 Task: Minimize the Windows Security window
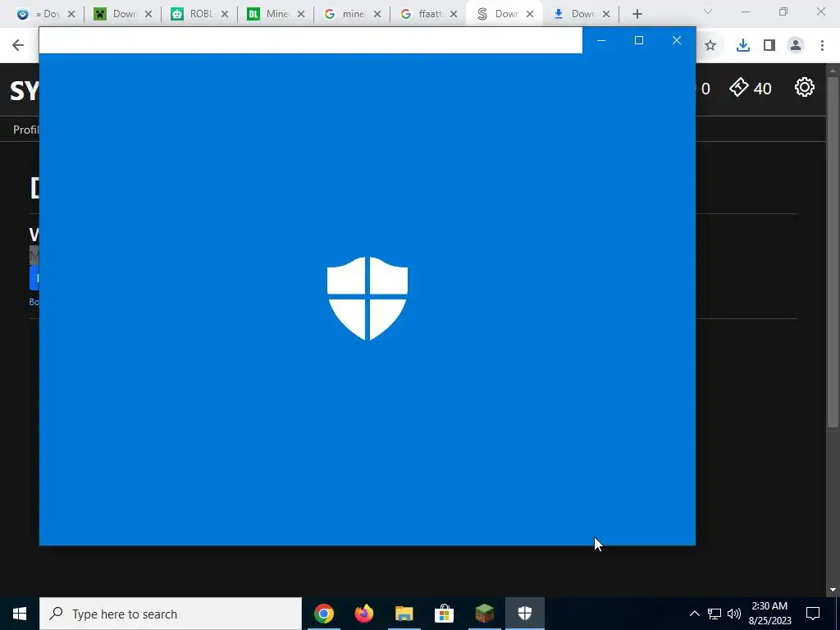[601, 40]
